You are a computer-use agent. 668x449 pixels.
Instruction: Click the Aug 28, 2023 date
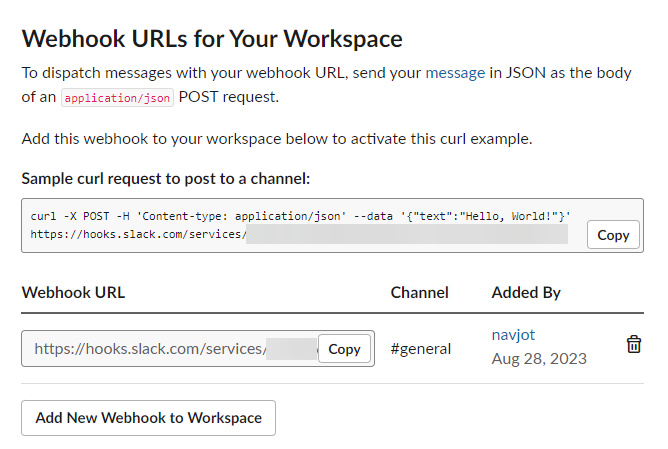[x=539, y=359]
